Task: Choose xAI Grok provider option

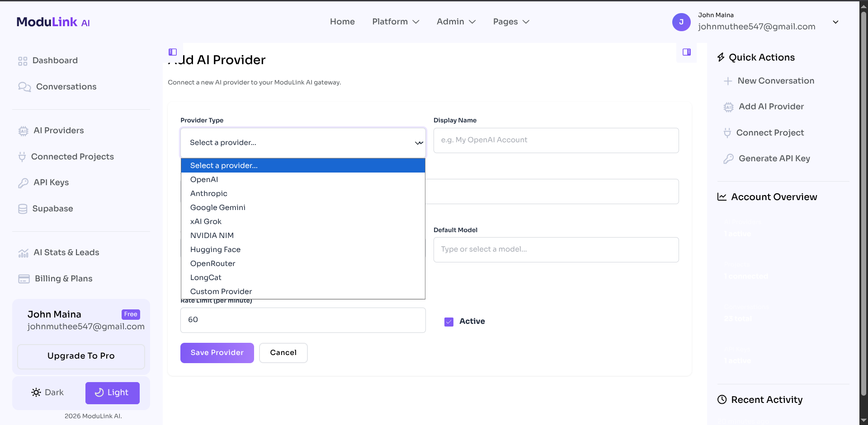Action: [303, 221]
